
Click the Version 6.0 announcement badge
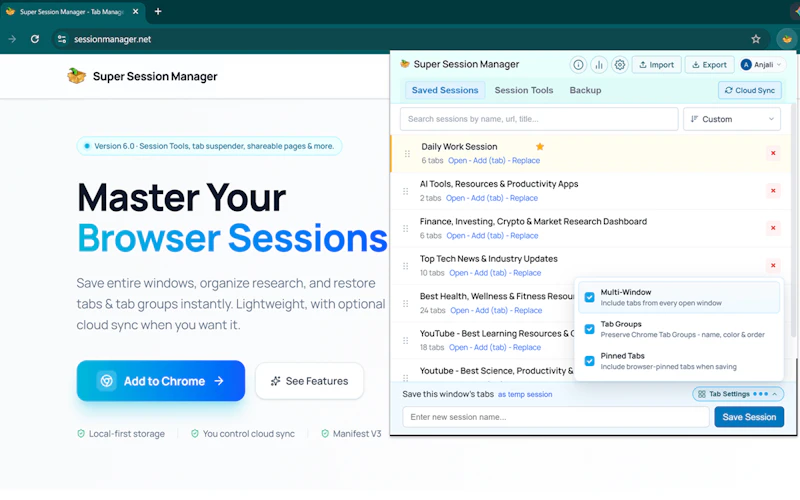click(209, 146)
